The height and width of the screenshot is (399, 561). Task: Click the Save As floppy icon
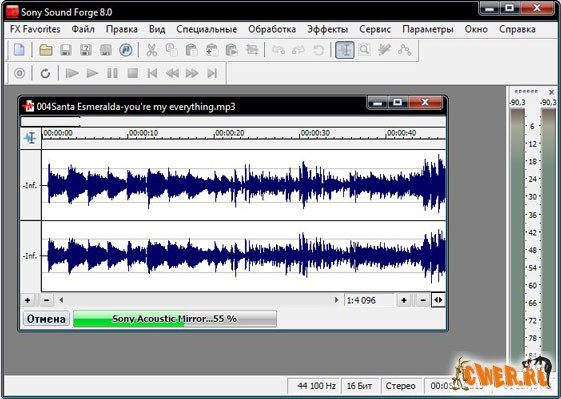pos(86,50)
